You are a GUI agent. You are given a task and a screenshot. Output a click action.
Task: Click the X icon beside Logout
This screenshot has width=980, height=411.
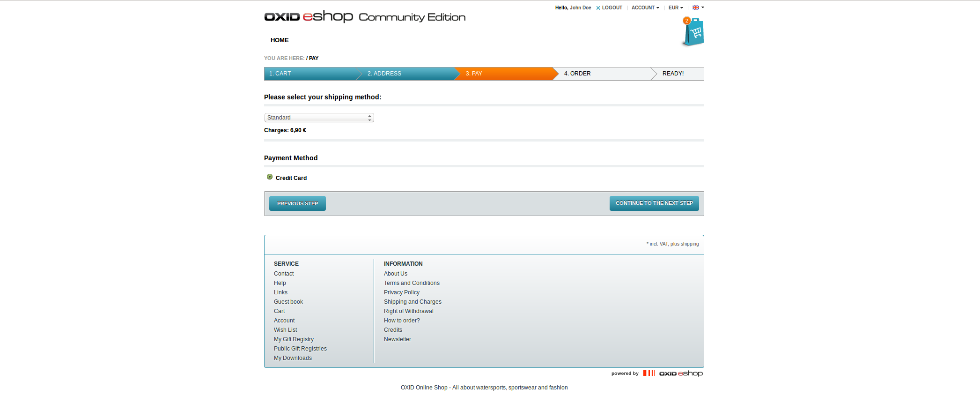pyautogui.click(x=598, y=8)
